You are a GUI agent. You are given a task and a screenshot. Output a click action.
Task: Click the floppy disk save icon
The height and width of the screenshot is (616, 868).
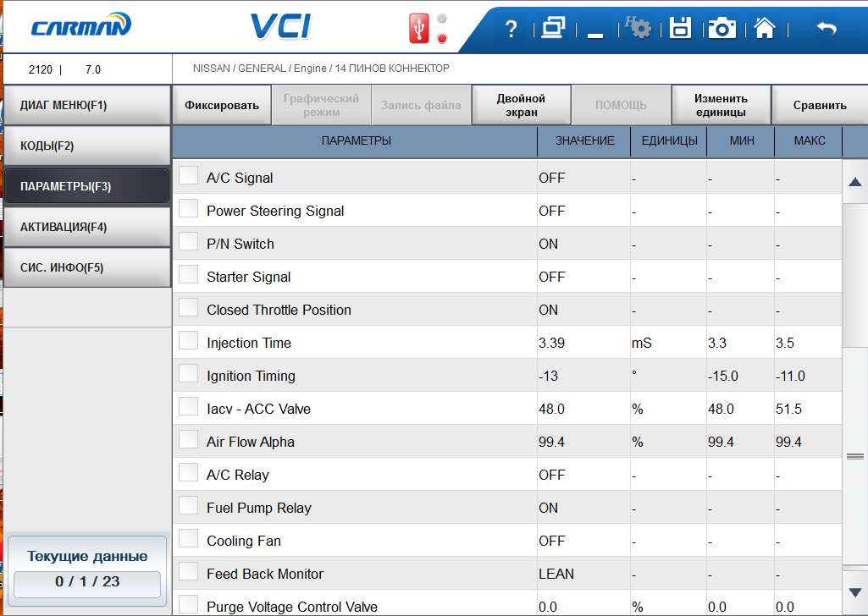coord(680,28)
